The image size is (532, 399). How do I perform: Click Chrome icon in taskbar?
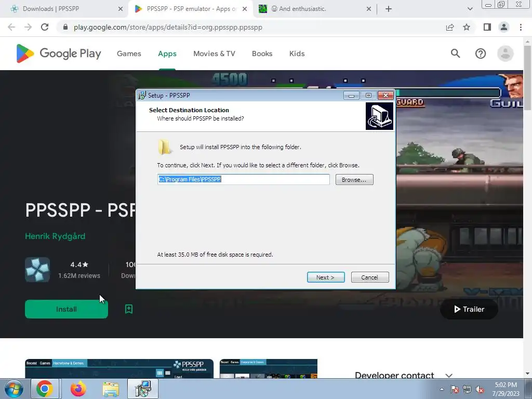tap(45, 389)
